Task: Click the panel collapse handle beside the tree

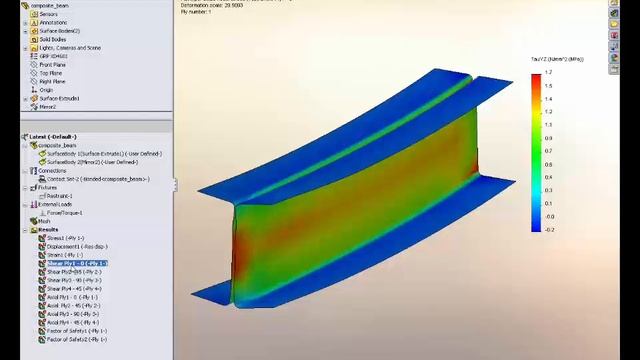Action: coord(175,185)
